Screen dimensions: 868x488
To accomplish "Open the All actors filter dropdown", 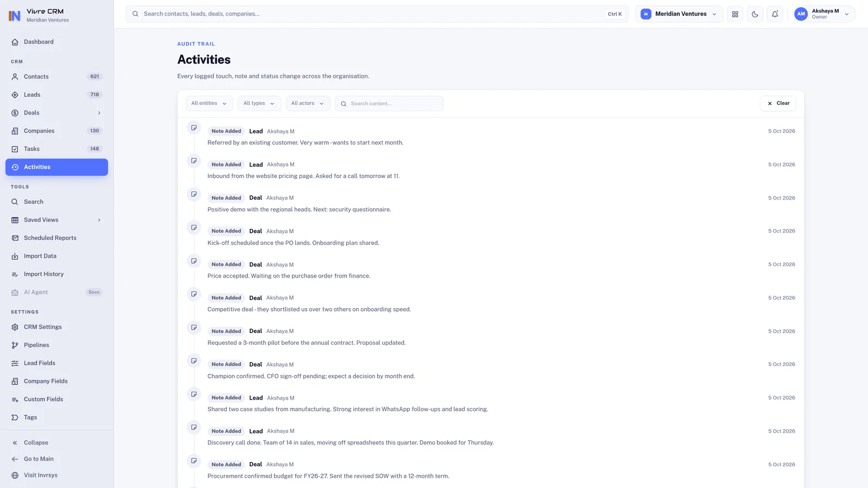I will [x=308, y=104].
